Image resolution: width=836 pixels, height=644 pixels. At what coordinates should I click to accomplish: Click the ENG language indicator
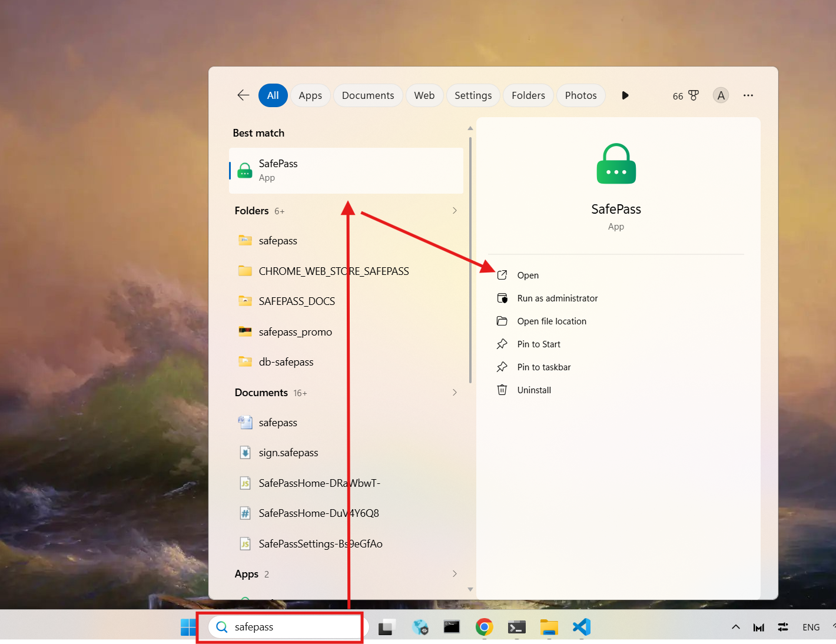tap(811, 627)
